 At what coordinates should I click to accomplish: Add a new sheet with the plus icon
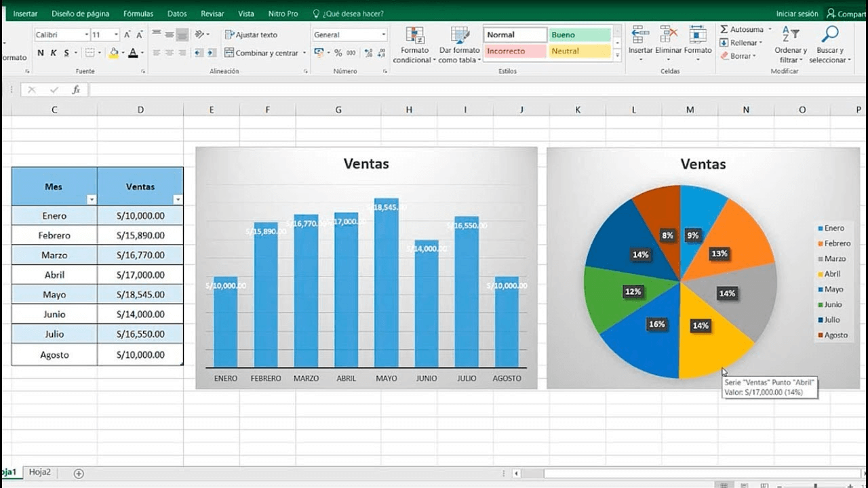coord(79,473)
